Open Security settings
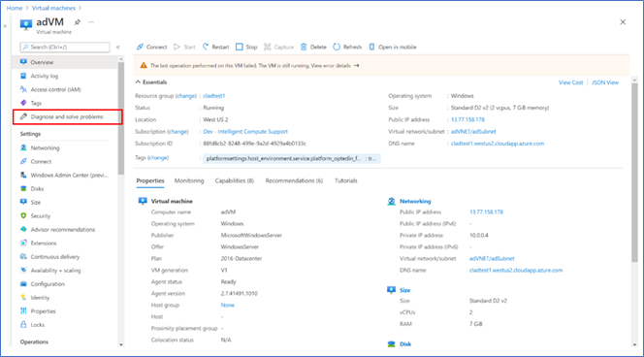 coord(41,215)
